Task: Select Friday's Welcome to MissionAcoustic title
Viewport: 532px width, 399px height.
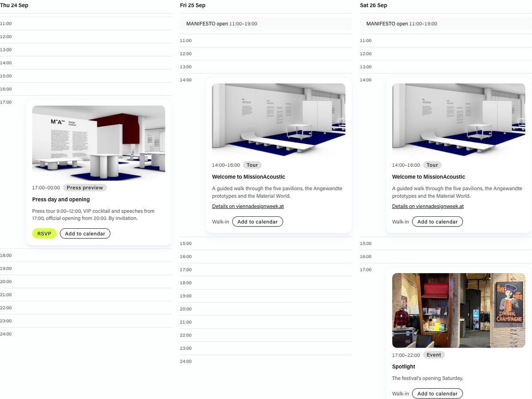Action: click(248, 177)
